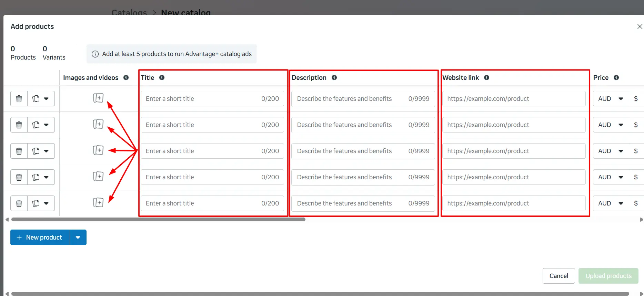Click the '0 Variants' counter text
The width and height of the screenshot is (644, 296).
(x=54, y=53)
